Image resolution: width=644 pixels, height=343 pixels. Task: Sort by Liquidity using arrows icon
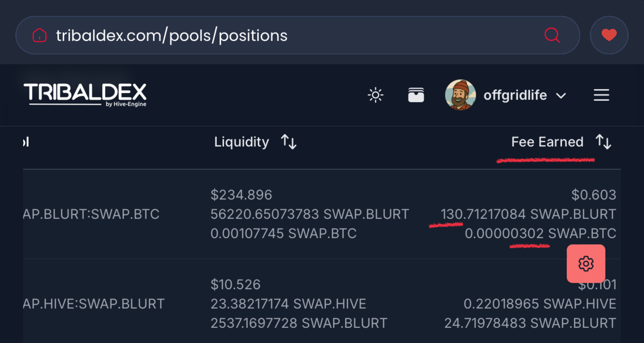click(289, 142)
